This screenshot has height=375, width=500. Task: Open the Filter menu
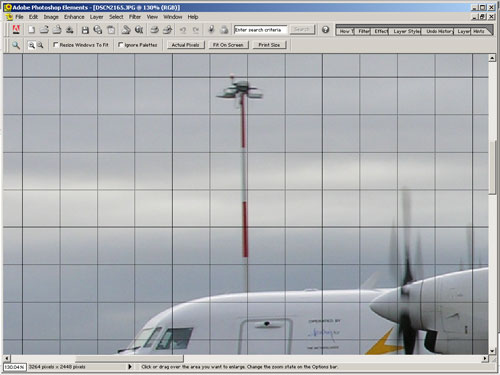point(135,17)
